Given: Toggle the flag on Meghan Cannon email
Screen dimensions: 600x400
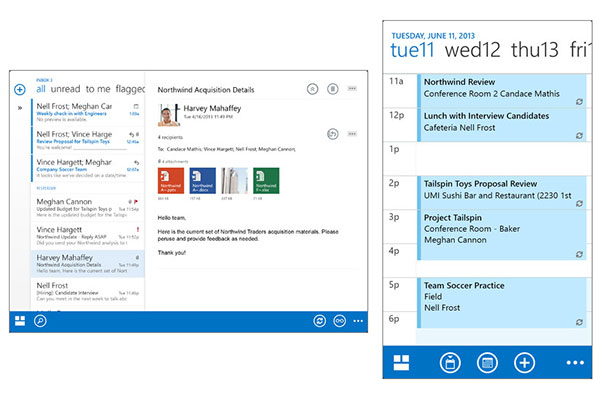Looking at the screenshot, I should pyautogui.click(x=136, y=202).
